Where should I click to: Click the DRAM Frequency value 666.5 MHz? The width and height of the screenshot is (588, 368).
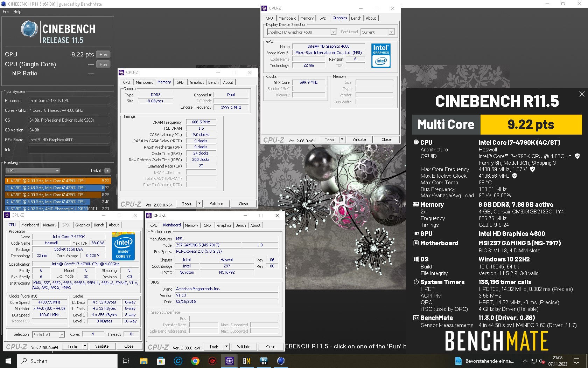201,122
